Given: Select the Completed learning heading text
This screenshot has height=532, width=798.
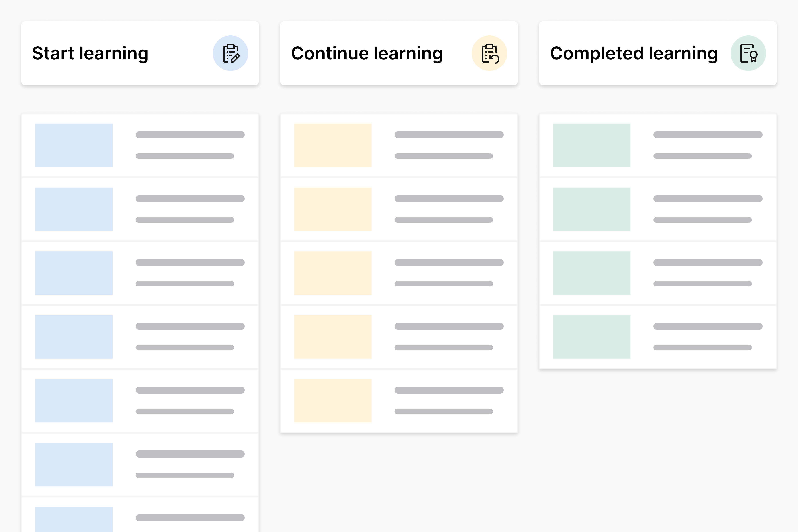Looking at the screenshot, I should click(634, 53).
